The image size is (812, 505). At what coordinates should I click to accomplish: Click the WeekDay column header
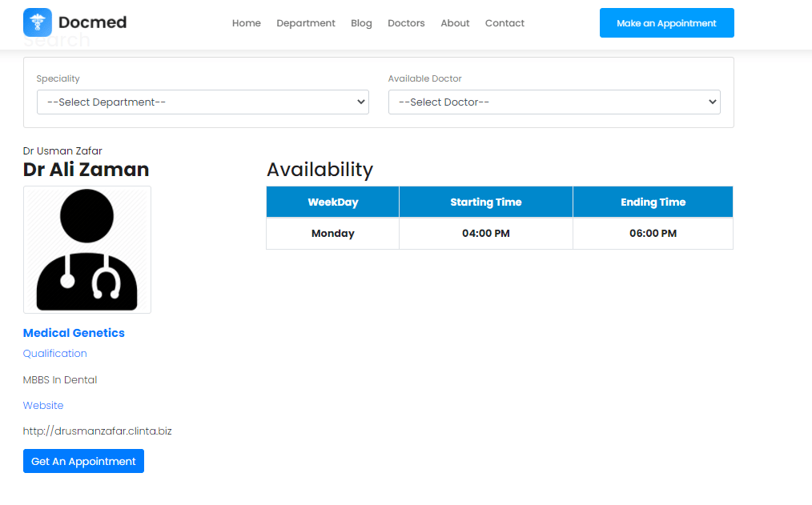(x=333, y=202)
